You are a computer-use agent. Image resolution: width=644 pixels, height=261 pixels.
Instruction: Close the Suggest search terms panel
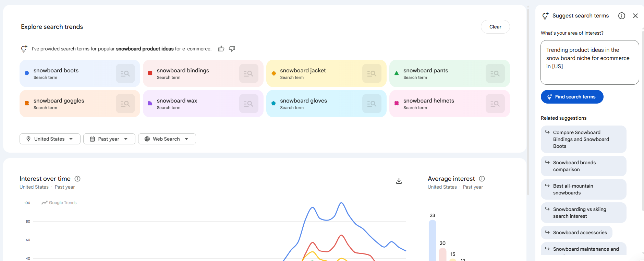coord(635,16)
